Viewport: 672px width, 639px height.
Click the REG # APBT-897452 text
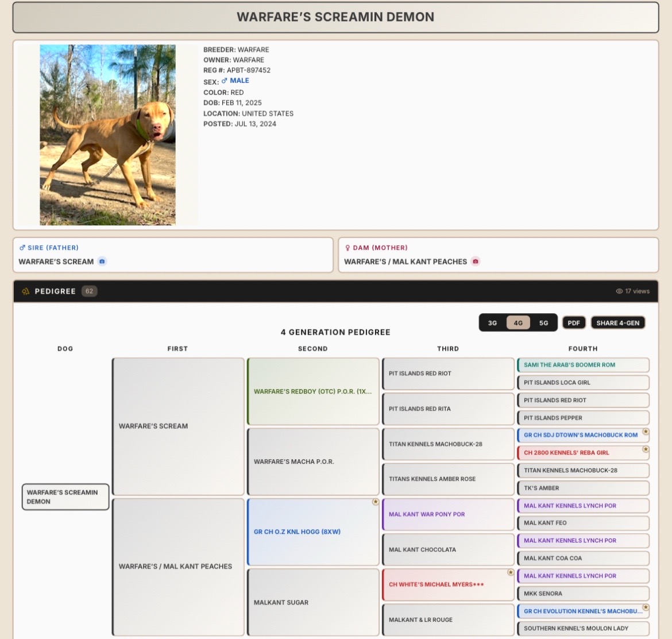[x=237, y=70]
